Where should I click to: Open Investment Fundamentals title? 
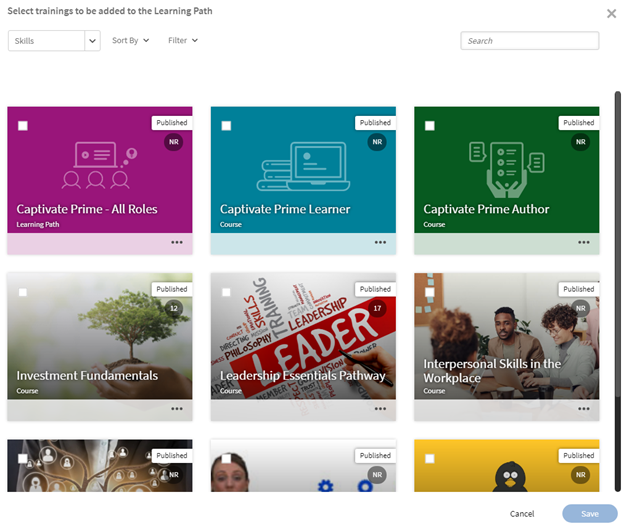point(87,376)
